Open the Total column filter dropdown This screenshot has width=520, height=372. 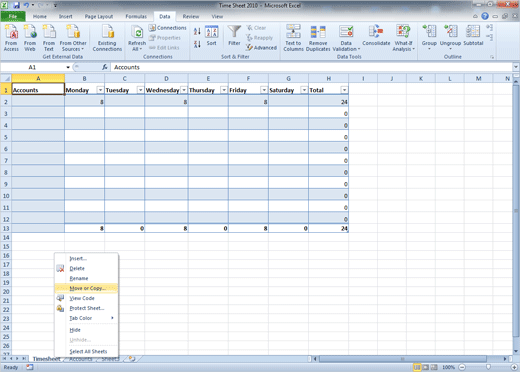344,90
